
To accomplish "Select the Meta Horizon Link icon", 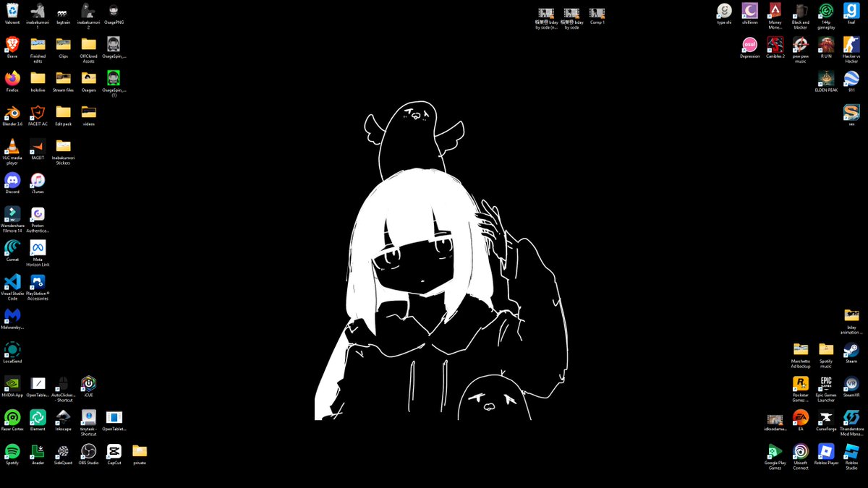I will pos(38,247).
